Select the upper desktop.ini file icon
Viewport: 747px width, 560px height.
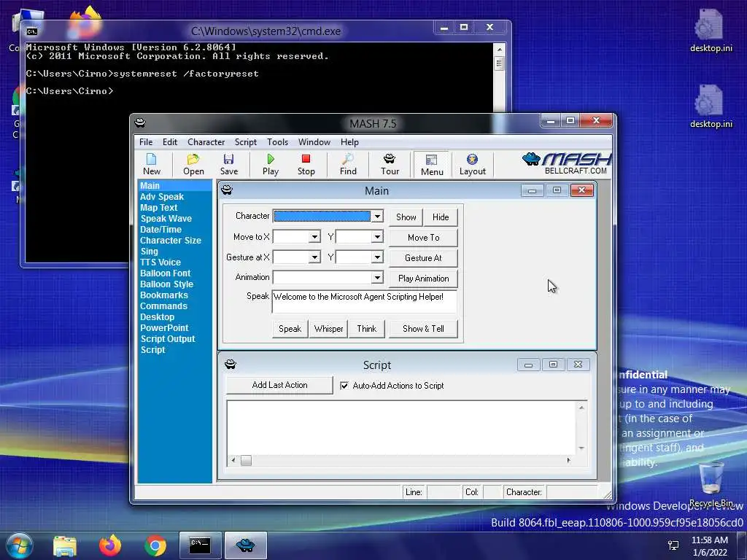click(711, 31)
